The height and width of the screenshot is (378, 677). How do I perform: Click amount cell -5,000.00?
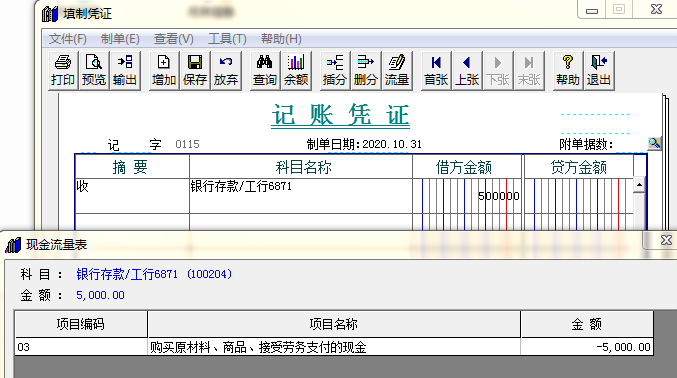click(x=587, y=347)
